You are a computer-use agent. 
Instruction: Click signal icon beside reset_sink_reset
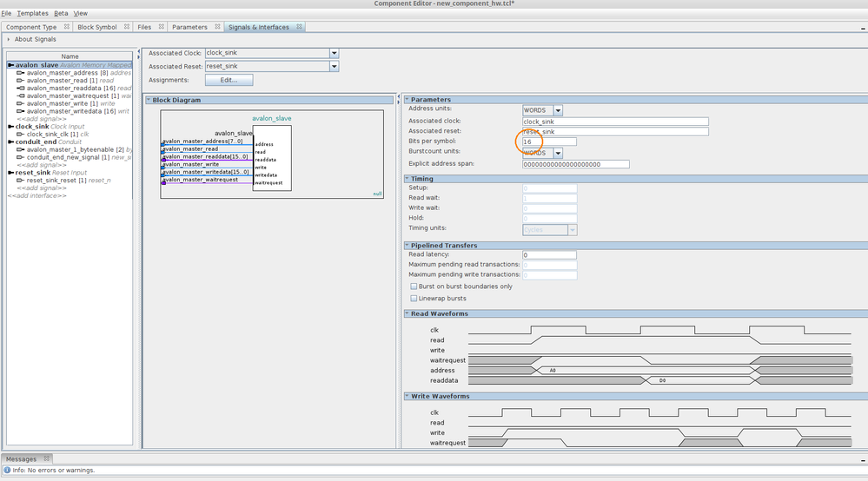click(21, 180)
